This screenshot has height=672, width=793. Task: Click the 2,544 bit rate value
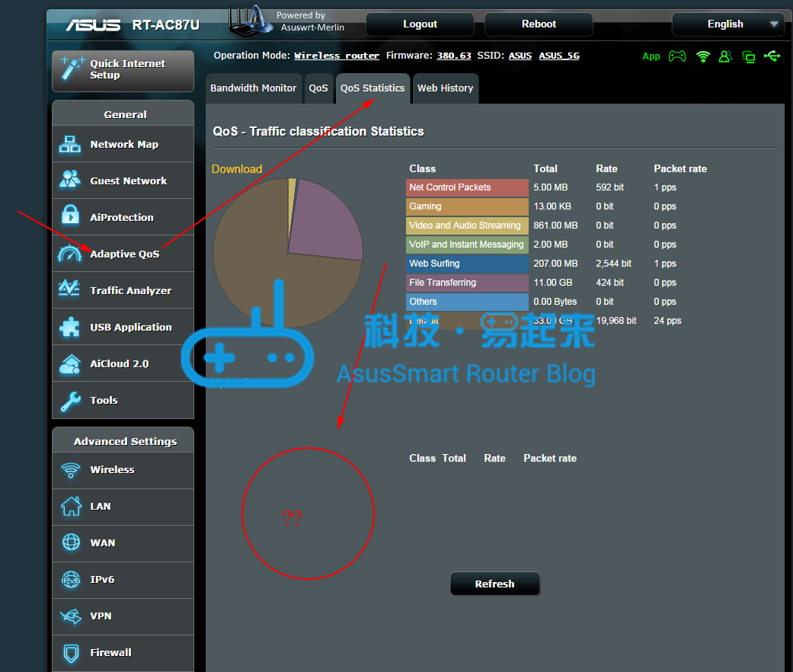pos(613,264)
